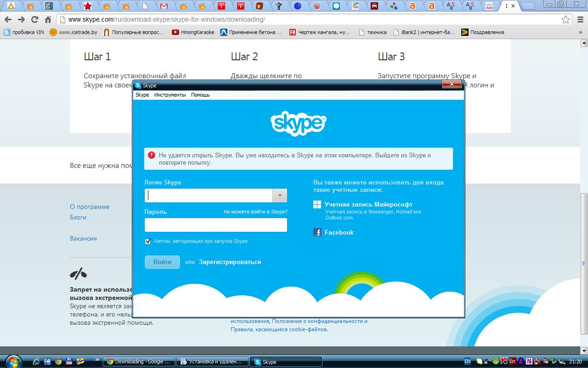
Task: Open the cookie files policy link
Action: click(279, 329)
